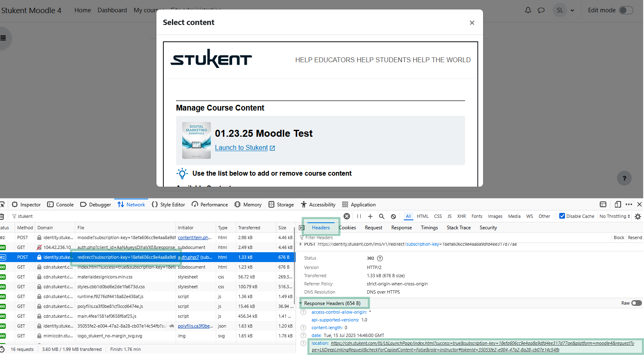The image size is (644, 355).
Task: Filter requests by CSS
Action: 438,216
